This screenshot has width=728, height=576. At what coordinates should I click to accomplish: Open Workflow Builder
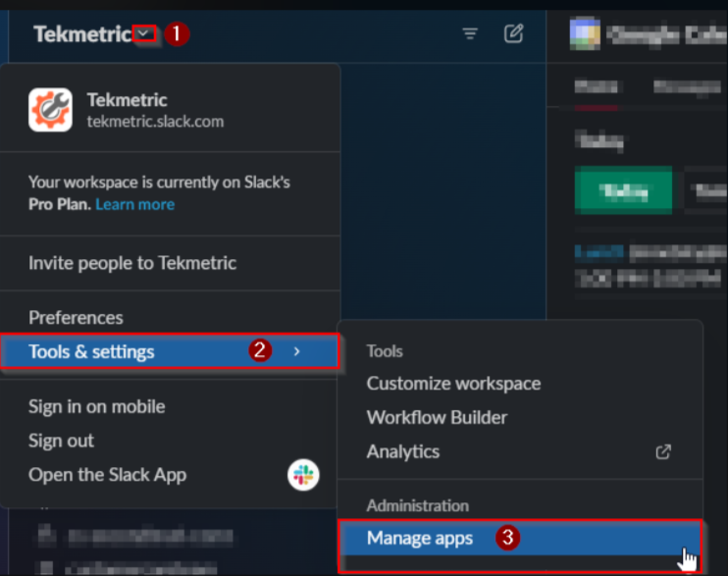coord(520,418)
